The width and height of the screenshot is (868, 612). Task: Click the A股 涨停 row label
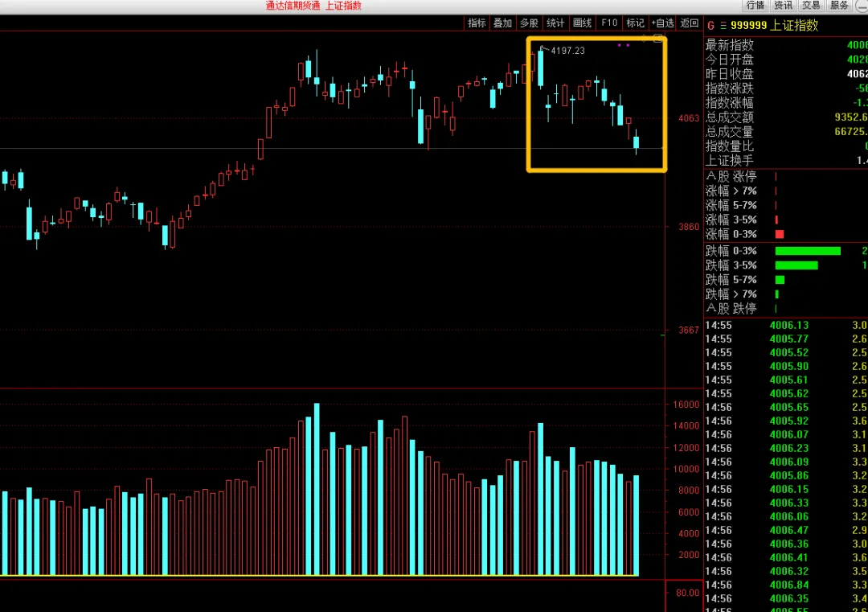pos(731,176)
